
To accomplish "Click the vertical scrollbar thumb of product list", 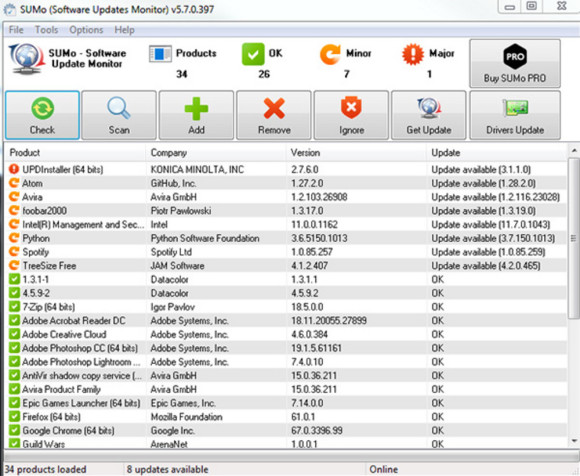I will click(x=574, y=237).
